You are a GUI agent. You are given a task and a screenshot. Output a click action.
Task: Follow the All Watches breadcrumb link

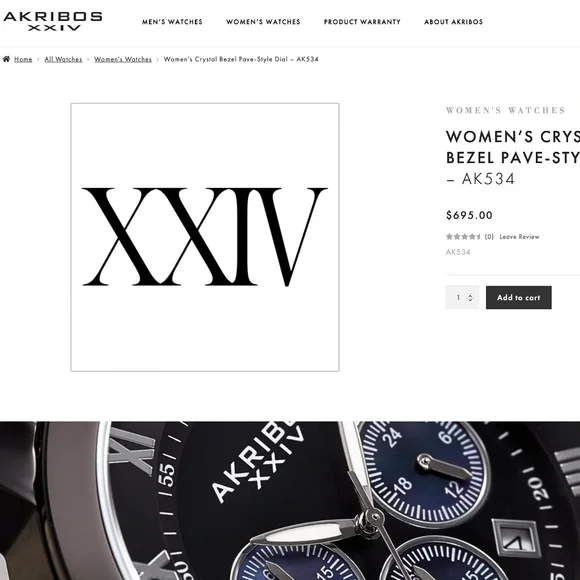[x=63, y=59]
